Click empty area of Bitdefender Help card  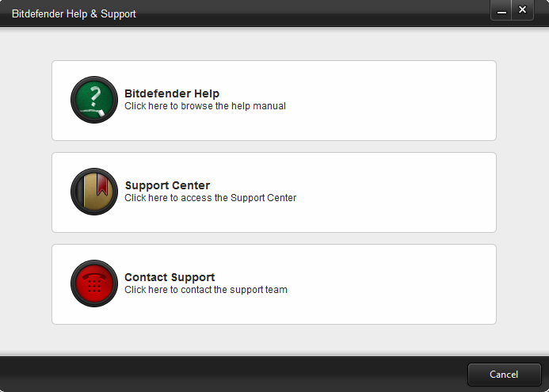tap(385, 101)
